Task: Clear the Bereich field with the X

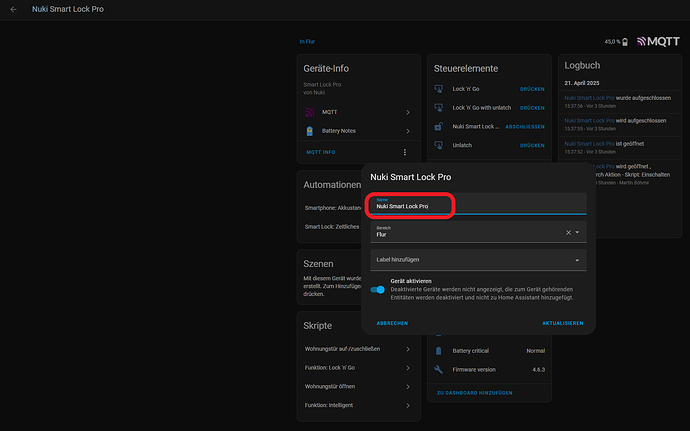Action: coord(568,232)
